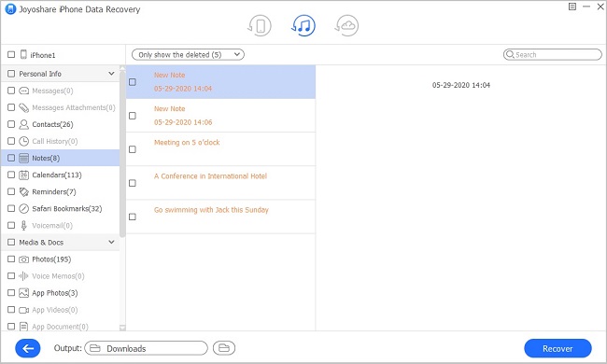The height and width of the screenshot is (364, 607).
Task: Tick the Notes(8) checkbox
Action: (11, 158)
